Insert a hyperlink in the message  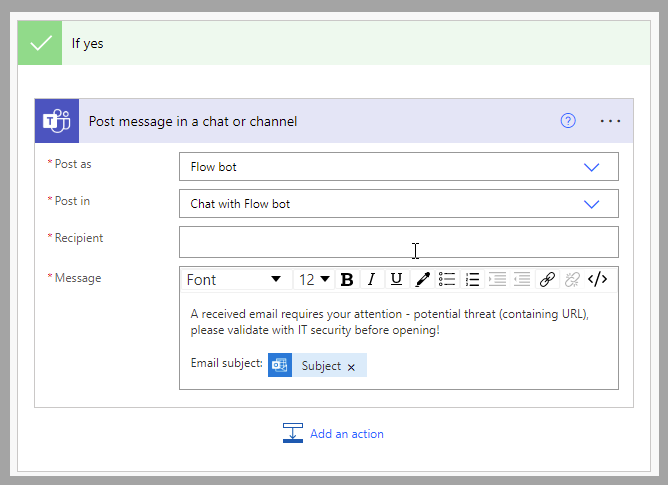click(x=547, y=280)
